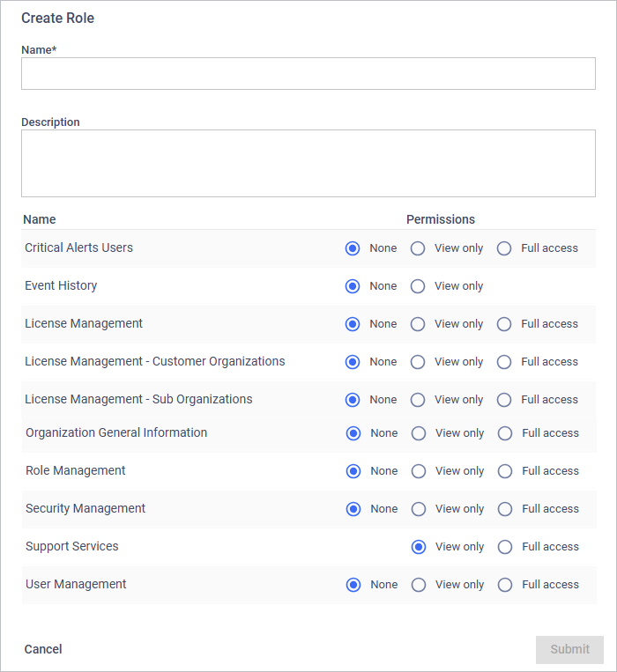
Task: Click the Cancel link
Action: [x=43, y=649]
